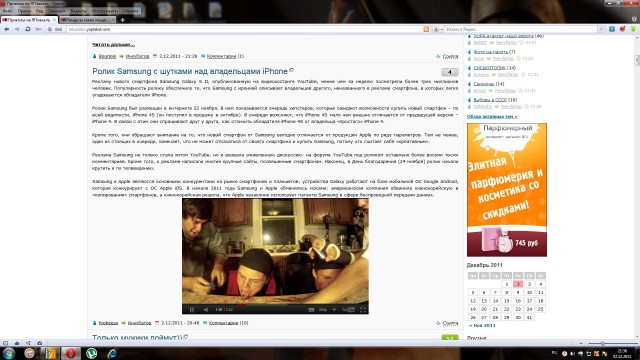640x360 pixels.
Task: Open article title about Samsung and iPhone
Action: tap(190, 71)
